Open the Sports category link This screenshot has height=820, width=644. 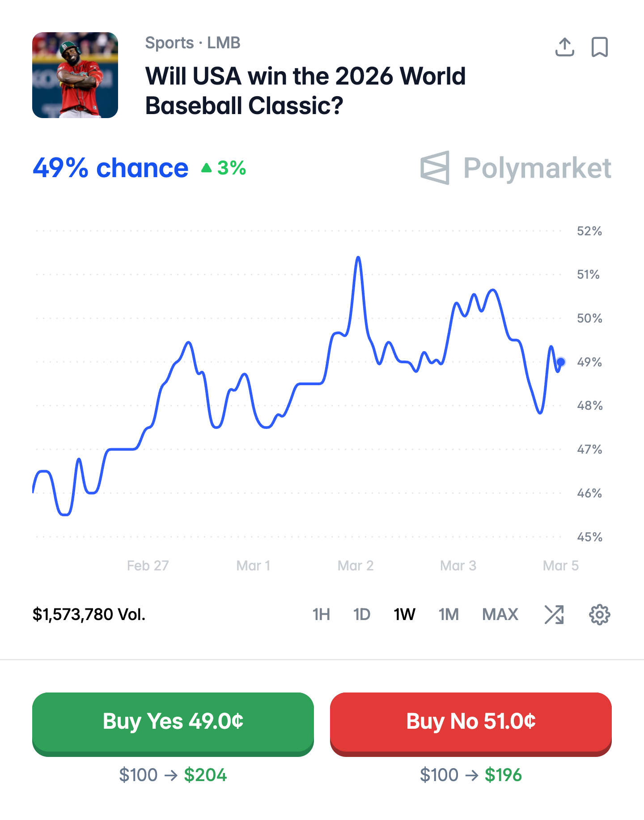[x=169, y=43]
